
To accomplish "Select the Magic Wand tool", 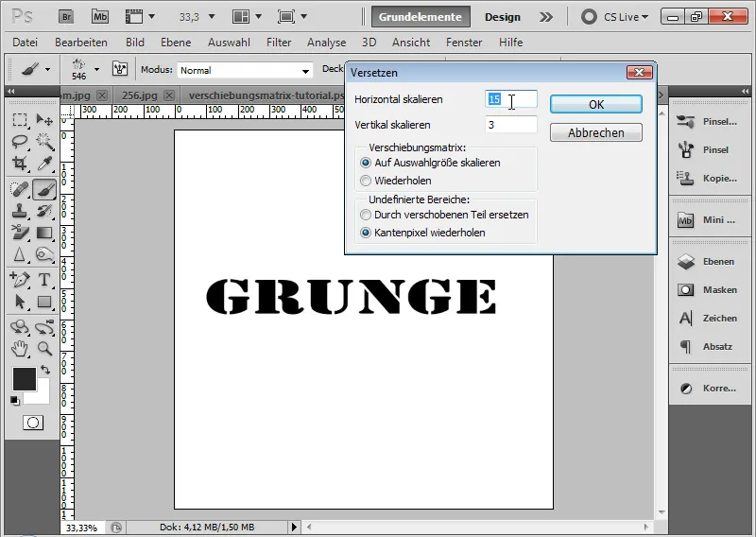I will pos(44,142).
